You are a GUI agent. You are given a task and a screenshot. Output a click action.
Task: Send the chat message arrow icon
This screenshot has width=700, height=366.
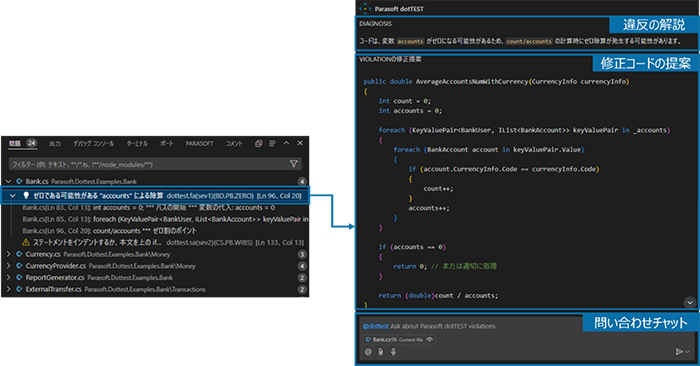pyautogui.click(x=679, y=352)
